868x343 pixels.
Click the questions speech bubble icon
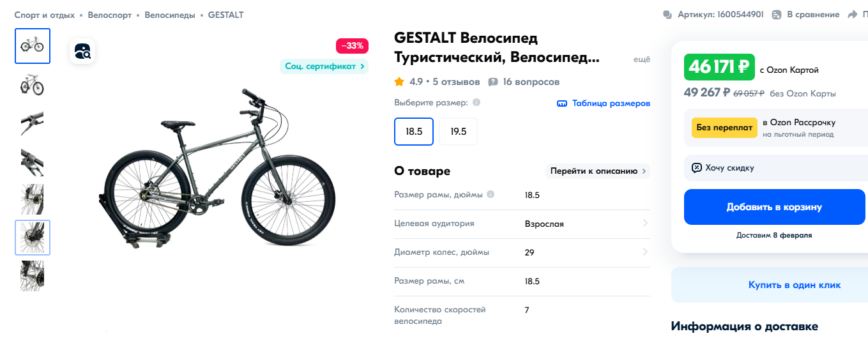click(493, 82)
